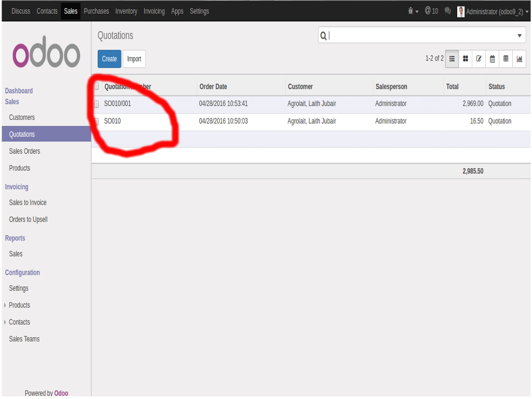Image resolution: width=532 pixels, height=399 pixels.
Task: Open Orders to Upsell
Action: pyautogui.click(x=28, y=220)
